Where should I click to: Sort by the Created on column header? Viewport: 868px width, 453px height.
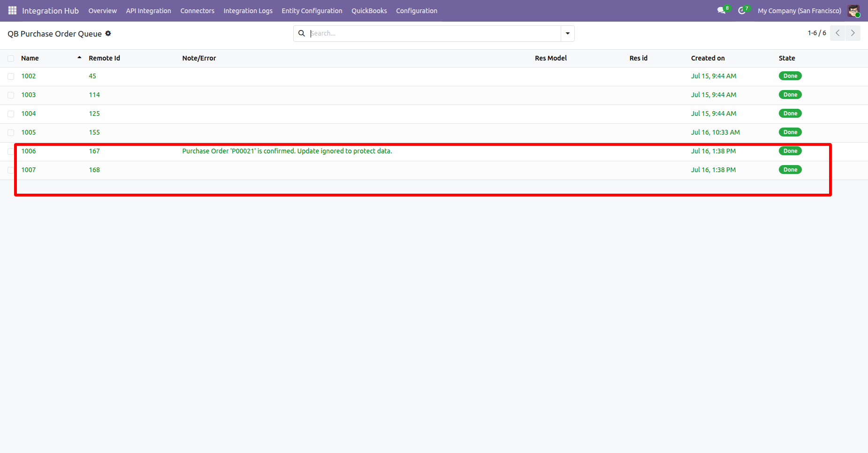(x=708, y=58)
